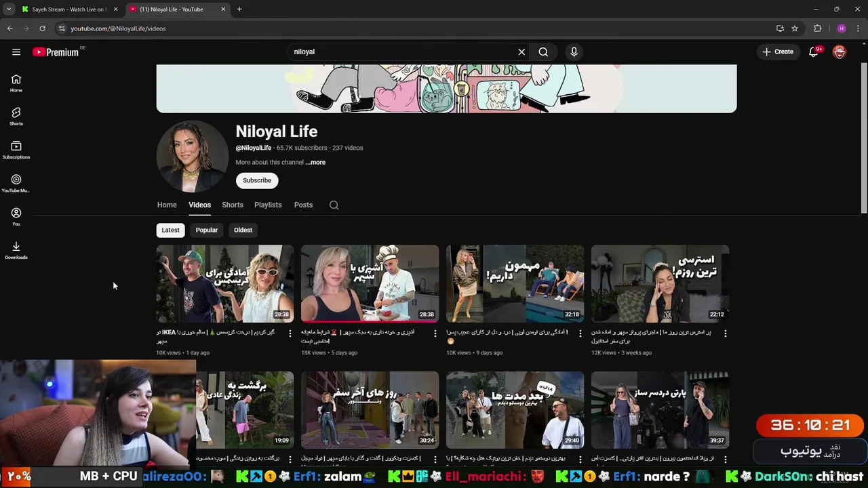Open Home in the left sidebar

[16, 83]
